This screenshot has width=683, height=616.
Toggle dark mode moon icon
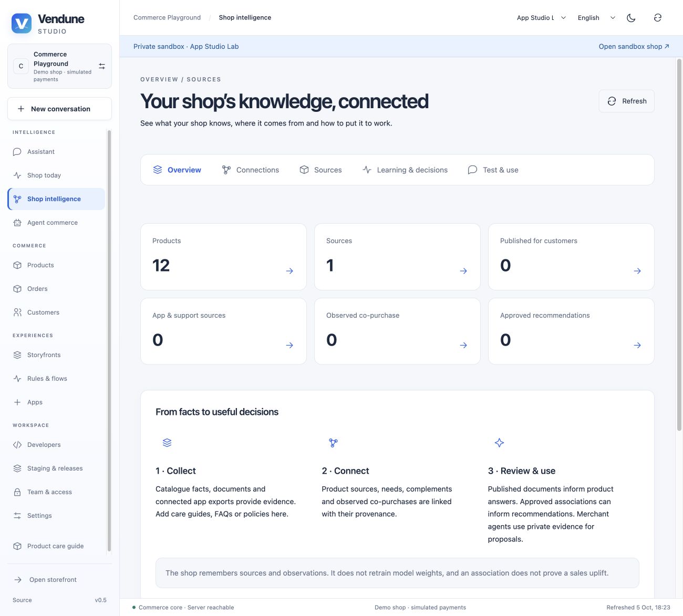pos(631,18)
